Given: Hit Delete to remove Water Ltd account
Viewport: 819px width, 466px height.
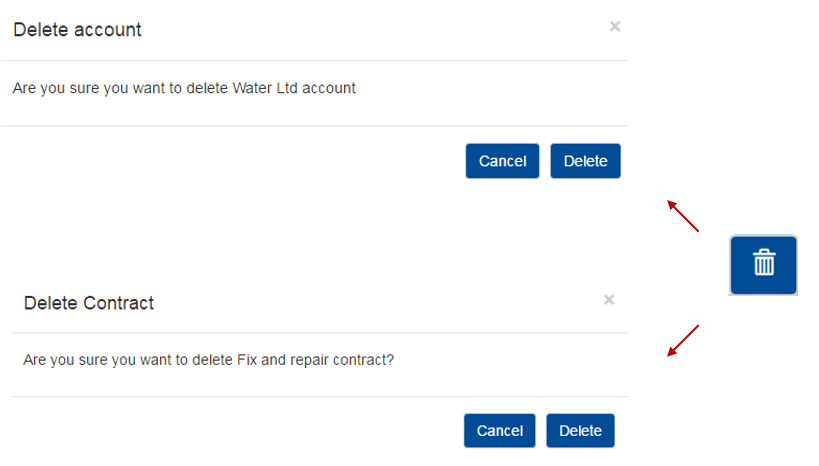Looking at the screenshot, I should point(586,161).
